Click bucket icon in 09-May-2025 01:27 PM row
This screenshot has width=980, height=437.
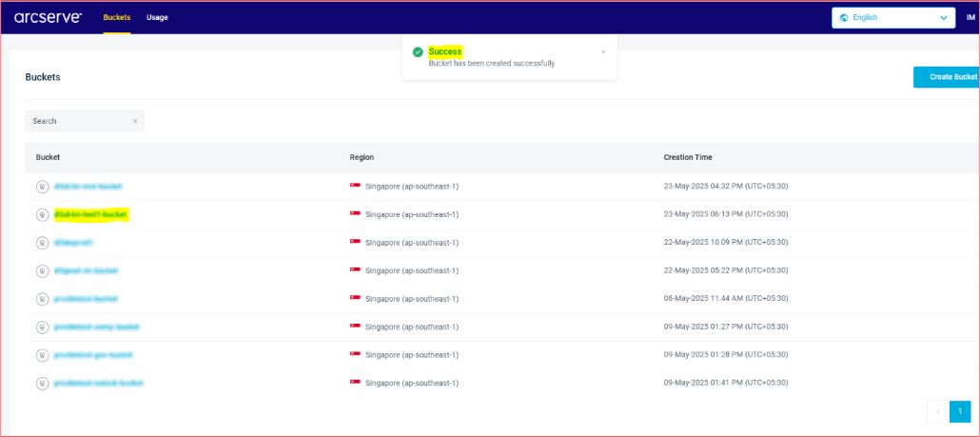pos(42,327)
